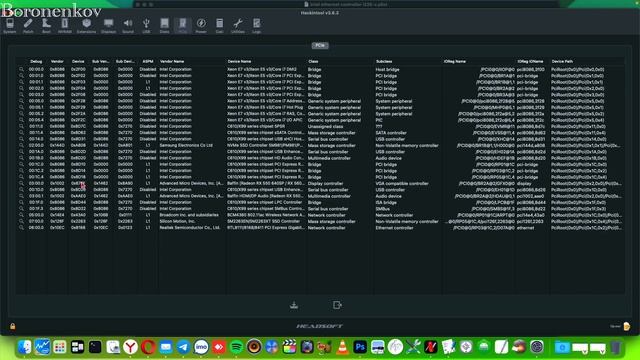The height and width of the screenshot is (360, 640).
Task: Click magnifier icon on row 02:00.0
Action: coord(21,145)
